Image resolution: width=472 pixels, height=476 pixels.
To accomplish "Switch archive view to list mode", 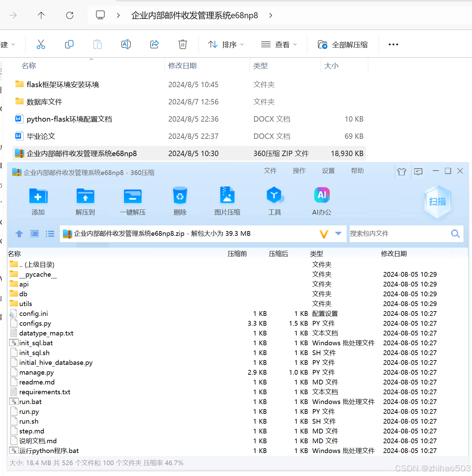I will [50, 233].
